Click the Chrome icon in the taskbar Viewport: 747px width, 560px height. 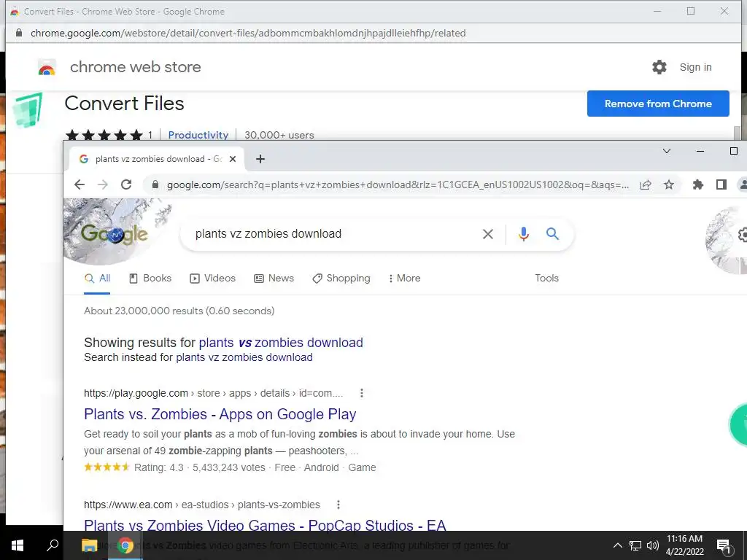pyautogui.click(x=125, y=545)
